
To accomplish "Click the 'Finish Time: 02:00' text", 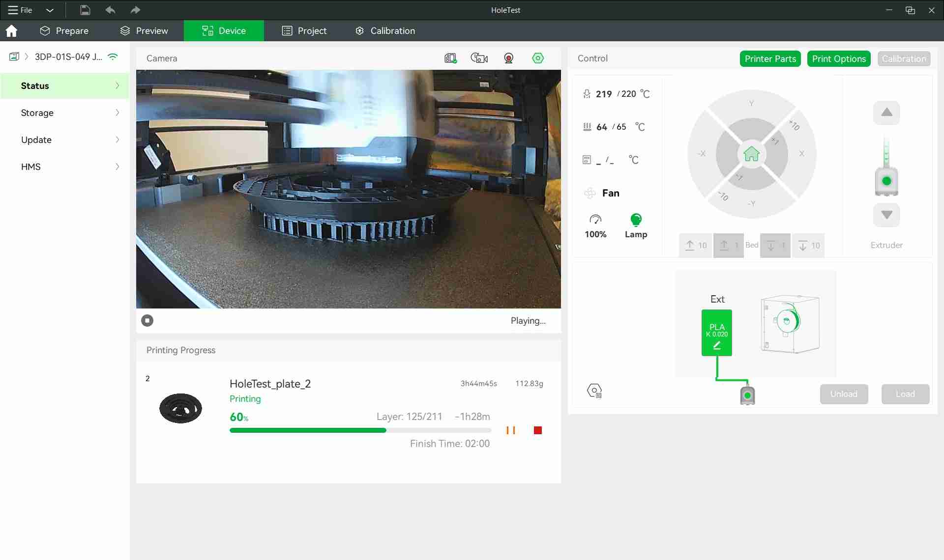I will (450, 444).
